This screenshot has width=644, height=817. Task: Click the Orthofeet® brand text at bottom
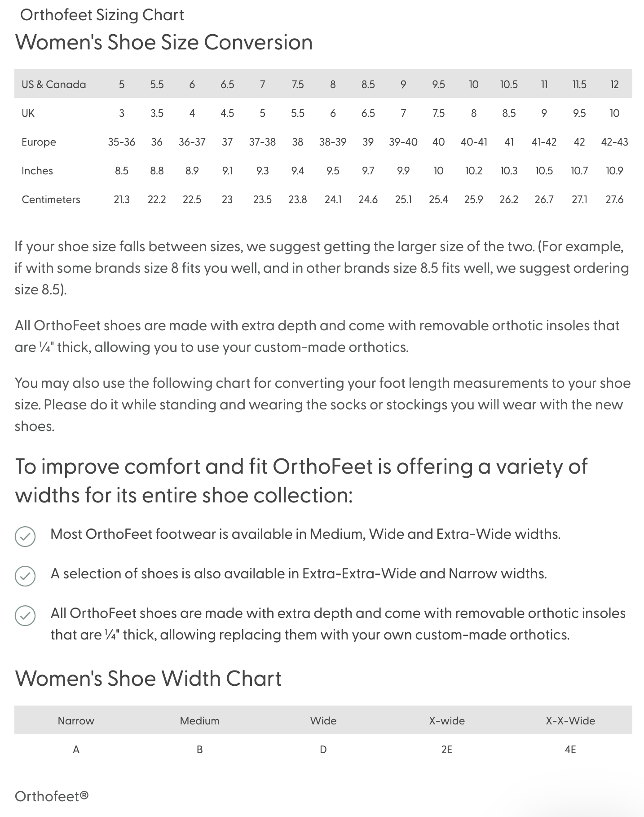point(52,796)
